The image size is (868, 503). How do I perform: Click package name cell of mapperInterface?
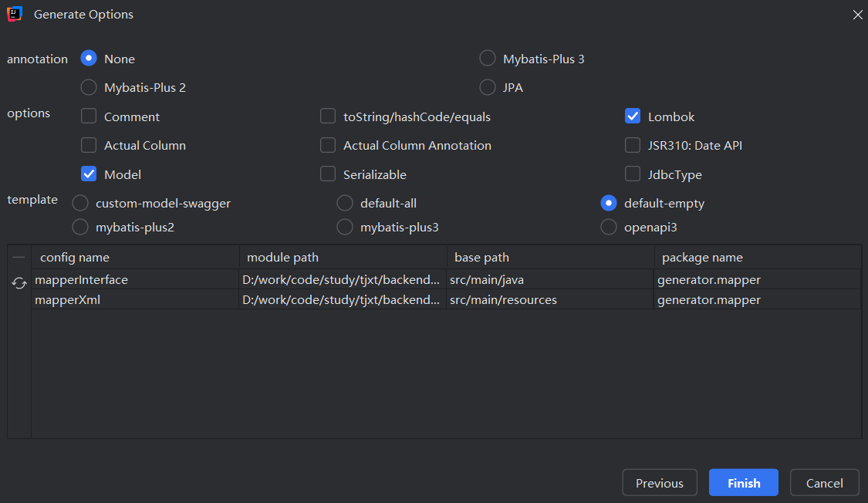point(758,279)
